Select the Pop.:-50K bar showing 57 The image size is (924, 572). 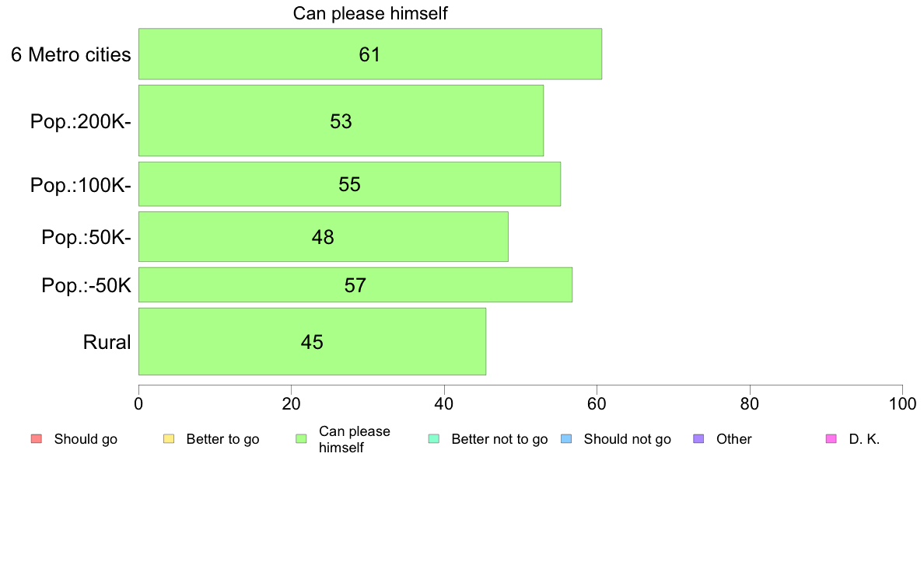[x=355, y=285]
